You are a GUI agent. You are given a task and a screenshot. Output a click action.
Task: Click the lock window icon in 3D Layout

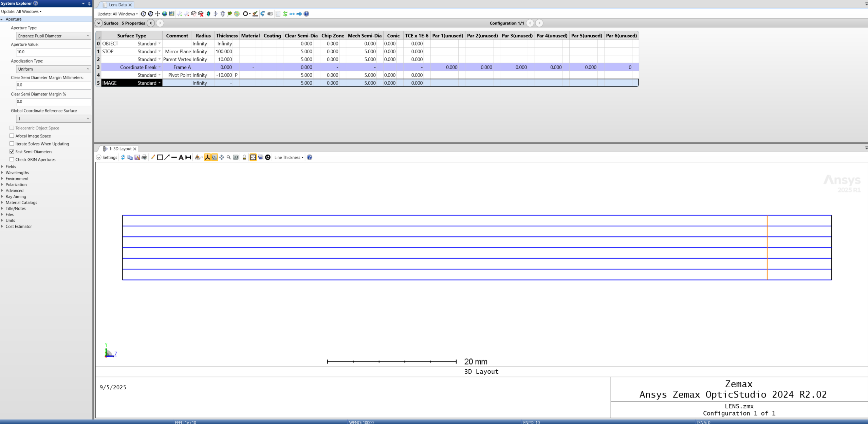tap(244, 157)
